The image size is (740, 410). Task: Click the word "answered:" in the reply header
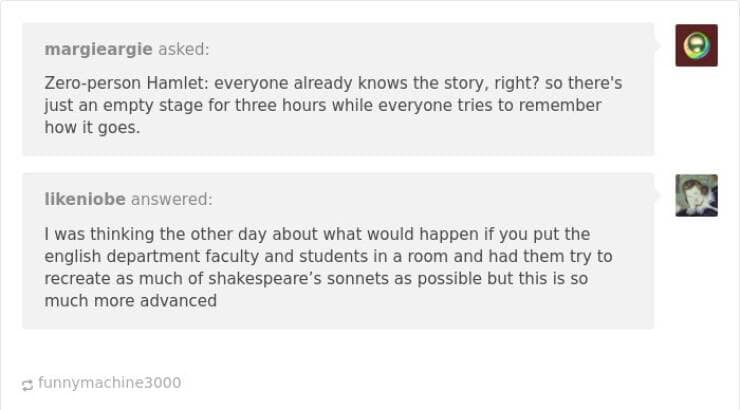[172, 199]
